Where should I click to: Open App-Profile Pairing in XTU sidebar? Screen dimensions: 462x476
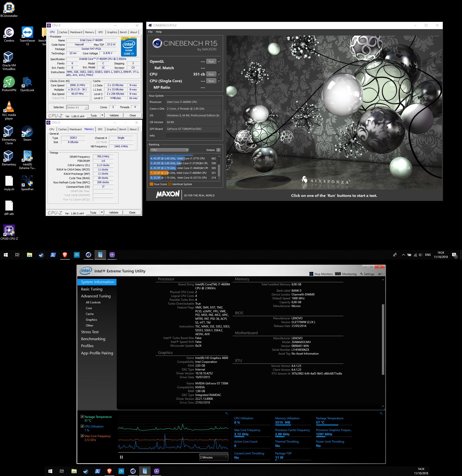(x=97, y=353)
